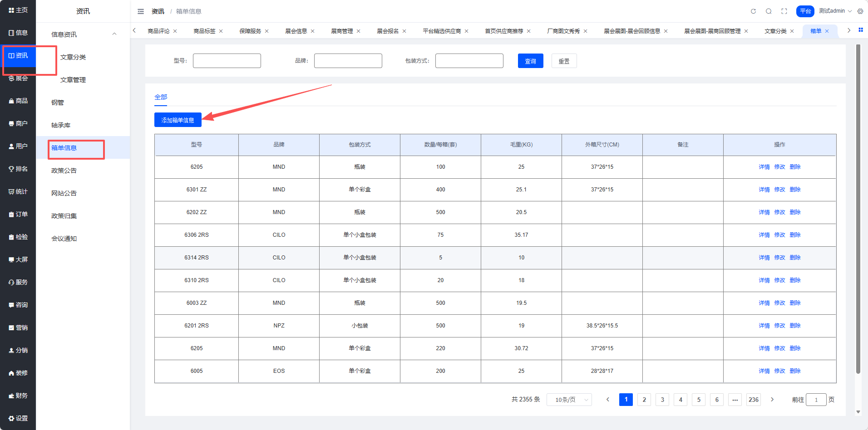Click the refresh icon in top bar
Image resolution: width=868 pixels, height=430 pixels.
(x=753, y=11)
